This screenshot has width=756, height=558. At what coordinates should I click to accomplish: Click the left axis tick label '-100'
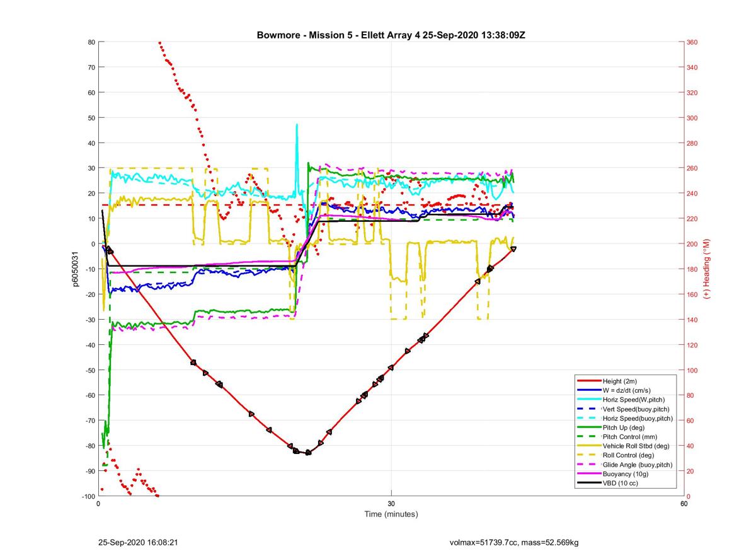[88, 496]
